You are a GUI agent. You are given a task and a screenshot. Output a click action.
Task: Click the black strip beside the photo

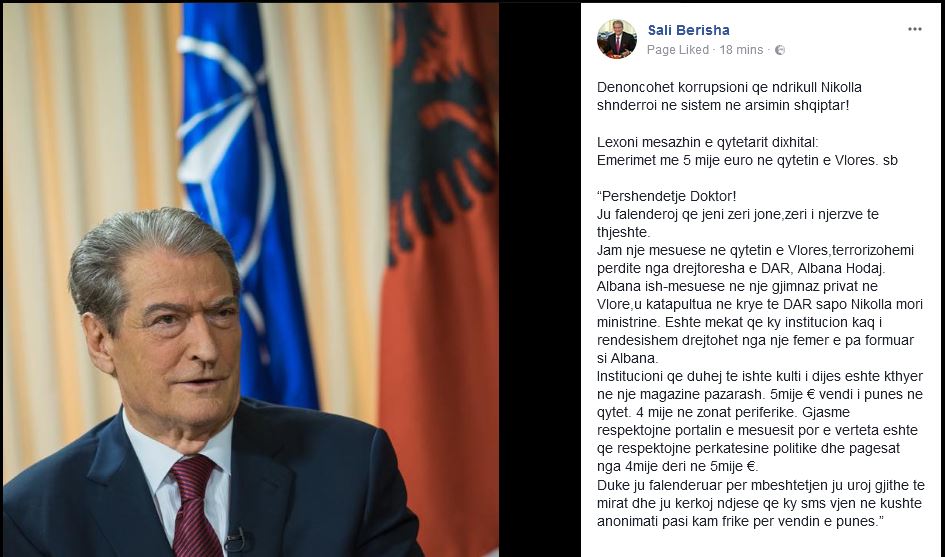coord(539,280)
